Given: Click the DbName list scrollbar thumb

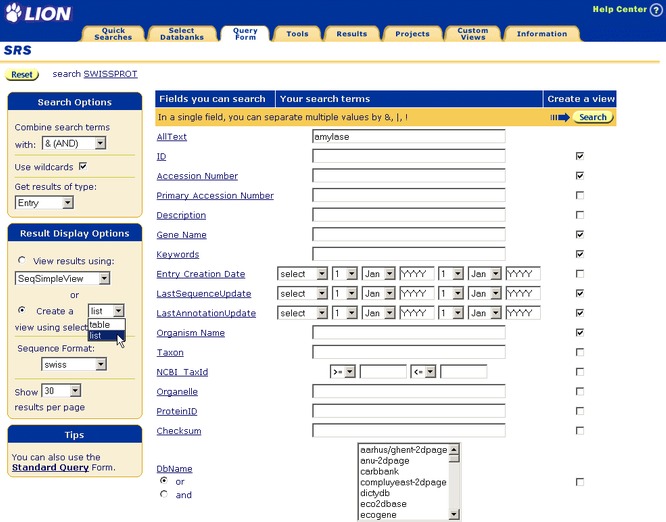Looking at the screenshot, I should (454, 459).
